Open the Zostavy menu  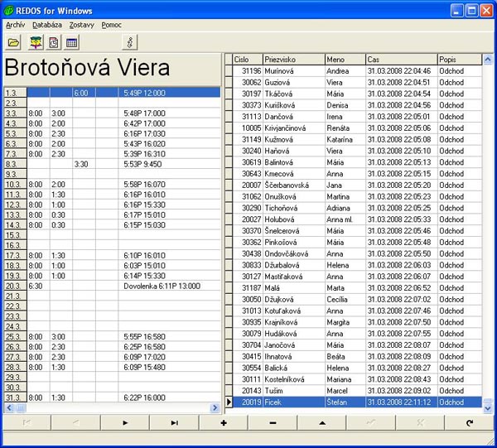pyautogui.click(x=81, y=25)
